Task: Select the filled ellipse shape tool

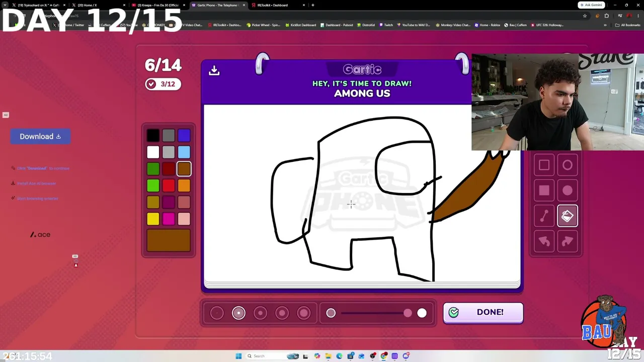Action: (568, 191)
